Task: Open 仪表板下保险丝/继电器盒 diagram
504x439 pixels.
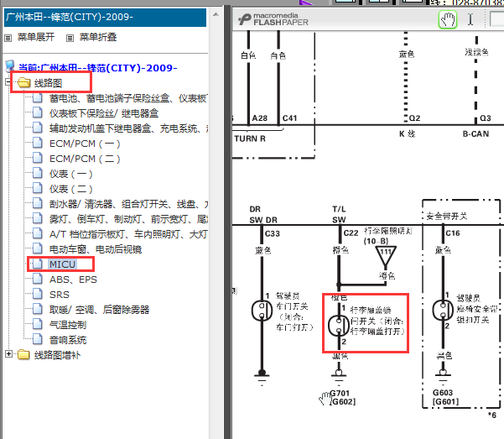Action: pyautogui.click(x=104, y=113)
